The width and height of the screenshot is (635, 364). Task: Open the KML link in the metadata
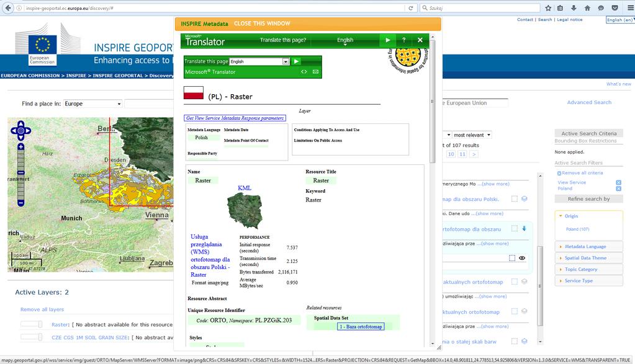[x=244, y=188]
